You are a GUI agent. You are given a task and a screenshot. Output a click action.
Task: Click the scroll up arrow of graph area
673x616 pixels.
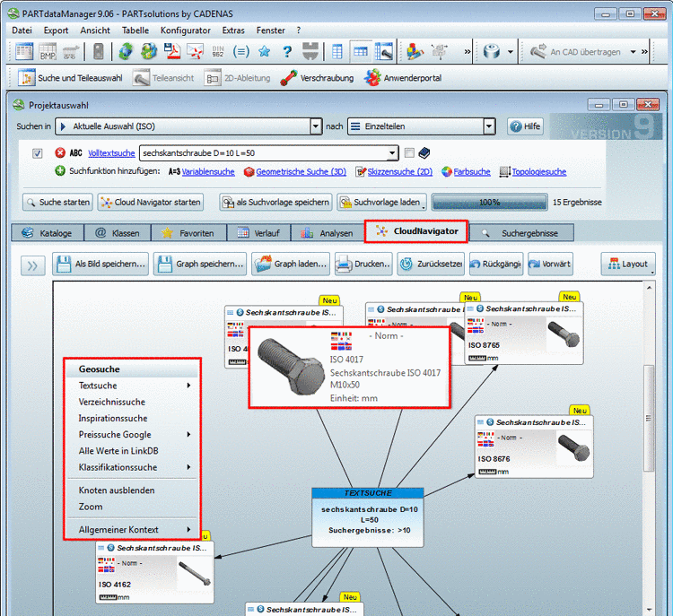tap(649, 288)
